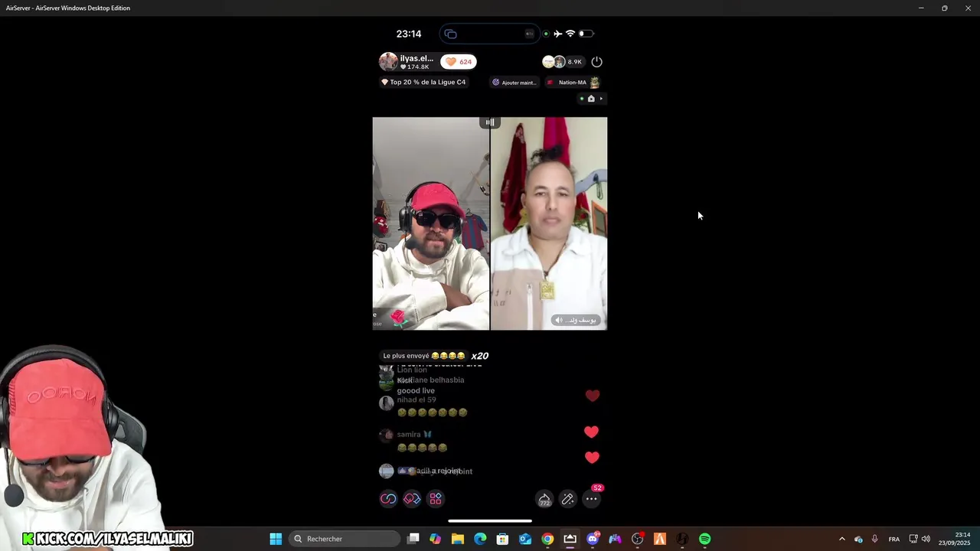Open the Nation-MA team badge
Screen dimensions: 980x551
pos(573,83)
